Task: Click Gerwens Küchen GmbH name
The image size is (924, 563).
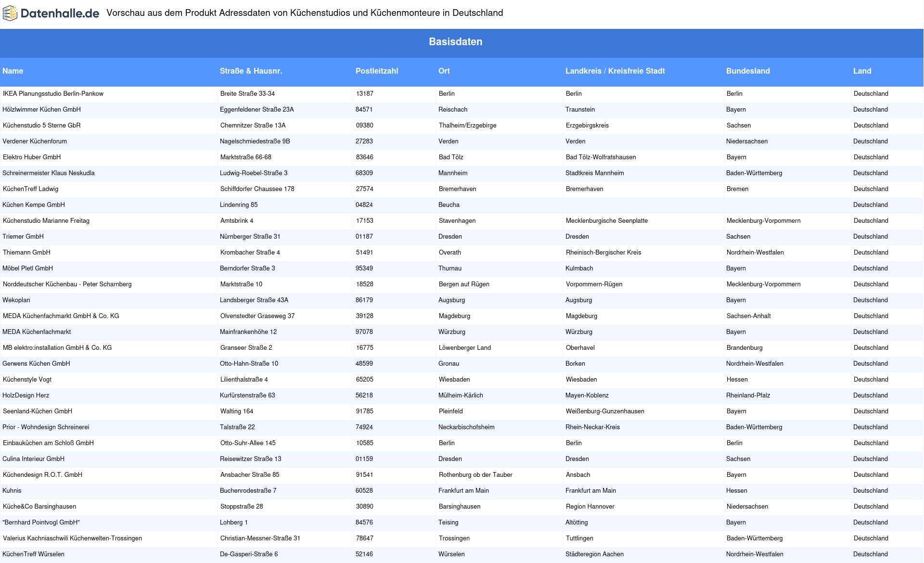Action: click(36, 364)
